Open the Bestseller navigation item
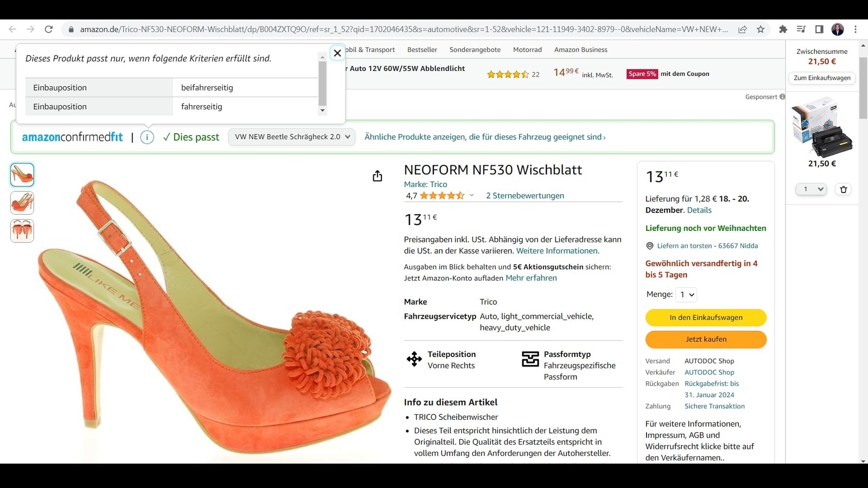This screenshot has width=868, height=488. (422, 50)
